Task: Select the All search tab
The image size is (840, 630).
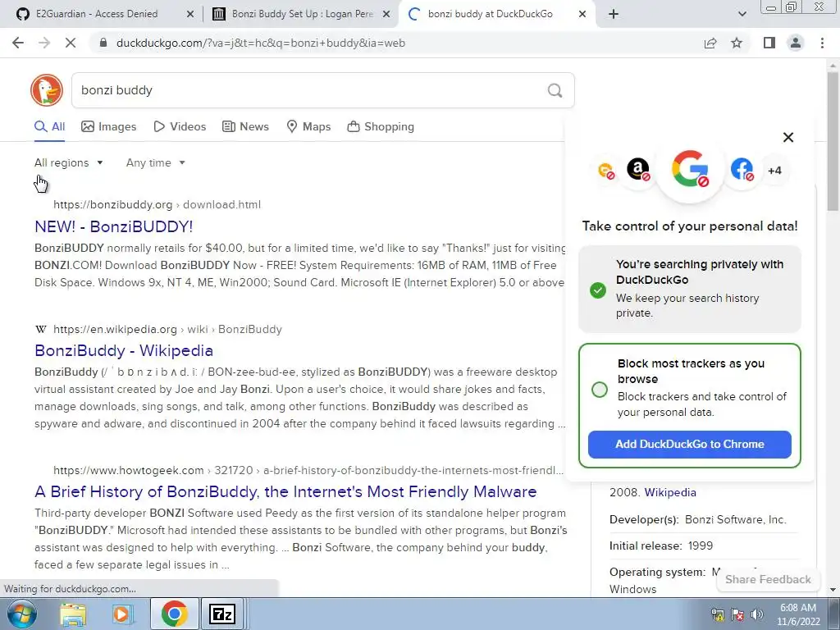Action: coord(50,127)
